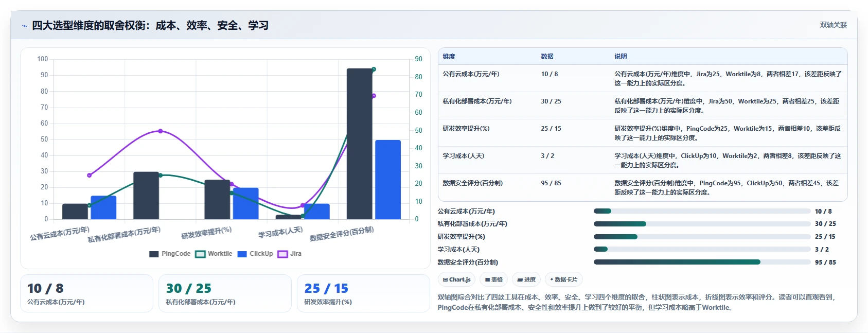Image resolution: width=868 pixels, height=333 pixels.
Task: Click x-axis label 数据安全评分(百分制)
Action: [342, 234]
